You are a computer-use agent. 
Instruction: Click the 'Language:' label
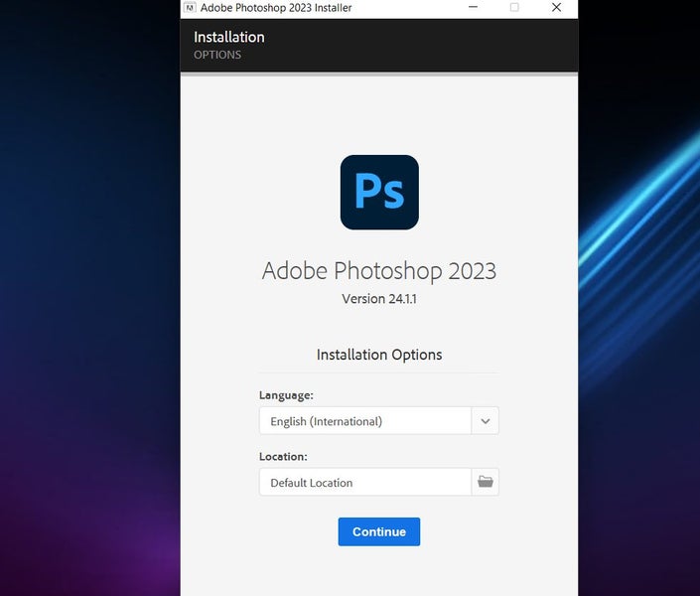286,395
